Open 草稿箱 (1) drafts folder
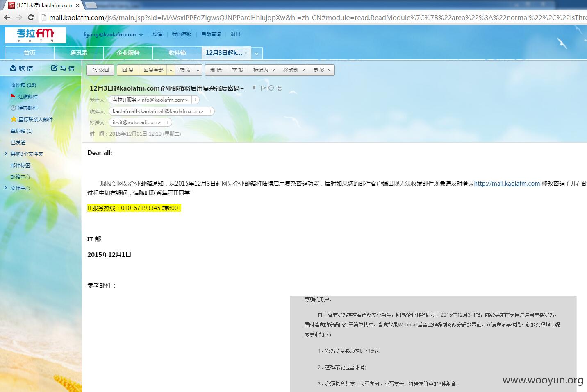 pos(22,131)
